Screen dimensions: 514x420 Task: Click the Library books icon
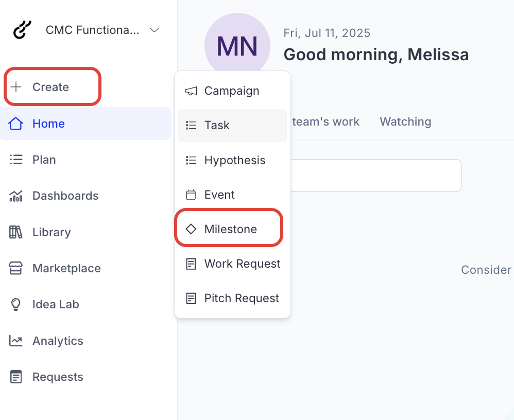[16, 232]
